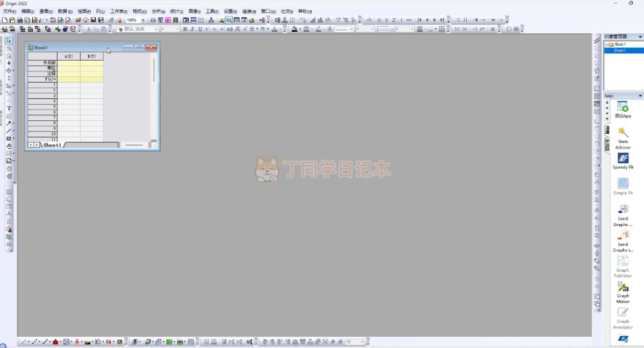Select row header 5 in Book1
The height and width of the screenshot is (348, 644).
[x=42, y=106]
